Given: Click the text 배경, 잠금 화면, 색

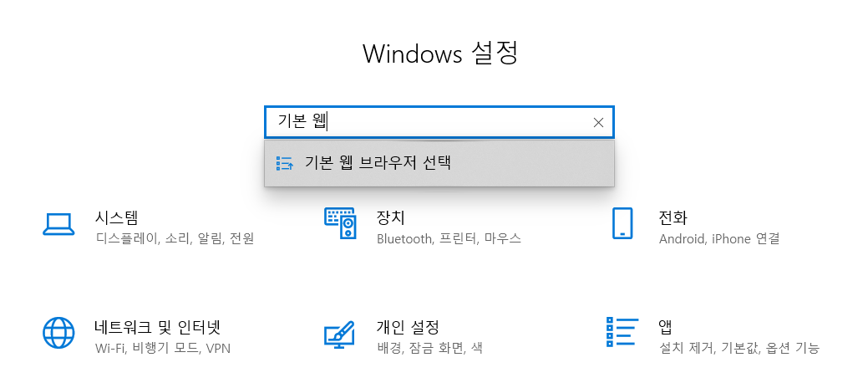Looking at the screenshot, I should click(429, 348).
